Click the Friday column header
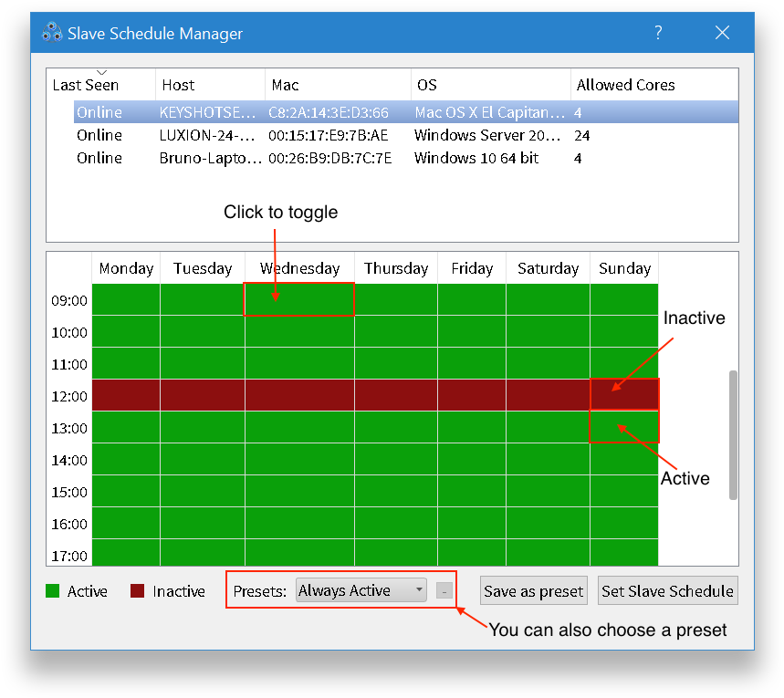 pyautogui.click(x=472, y=268)
